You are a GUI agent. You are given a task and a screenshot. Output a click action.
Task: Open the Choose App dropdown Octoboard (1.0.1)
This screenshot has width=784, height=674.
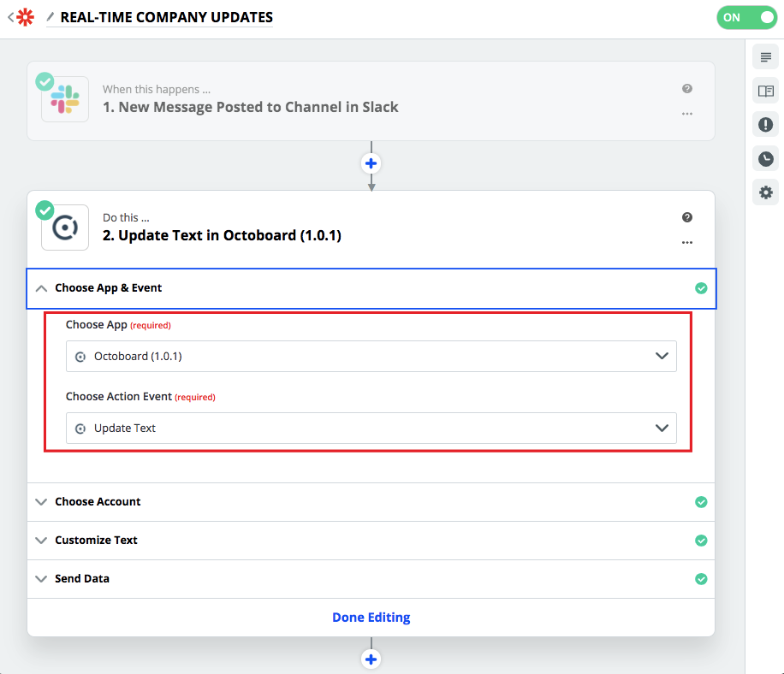371,356
